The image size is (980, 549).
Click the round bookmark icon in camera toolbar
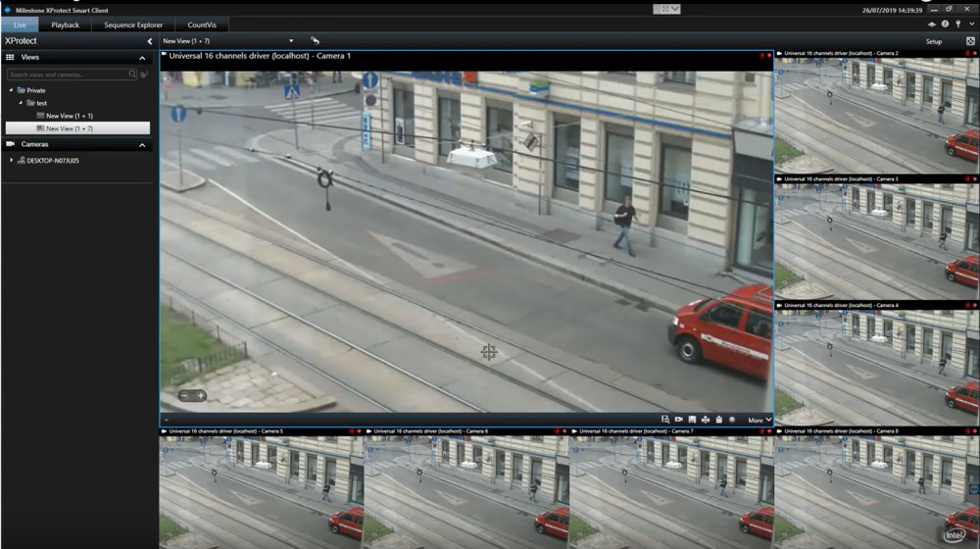click(x=732, y=420)
